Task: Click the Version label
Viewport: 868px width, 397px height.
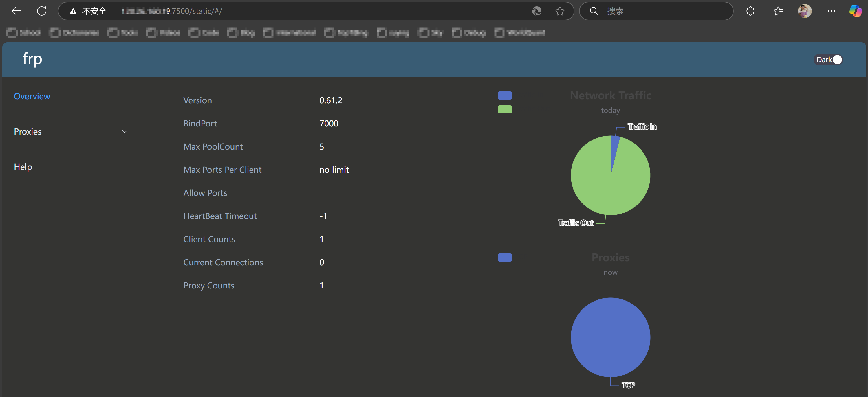Action: (197, 100)
